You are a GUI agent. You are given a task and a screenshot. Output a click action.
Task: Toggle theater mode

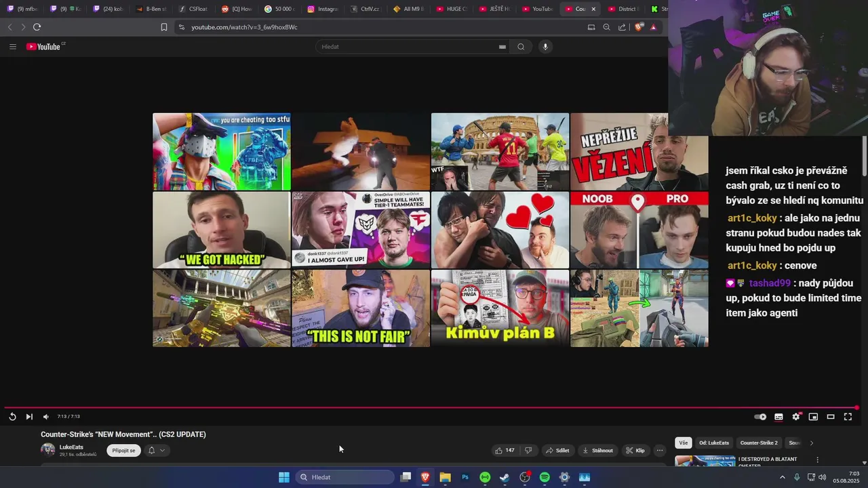click(831, 417)
